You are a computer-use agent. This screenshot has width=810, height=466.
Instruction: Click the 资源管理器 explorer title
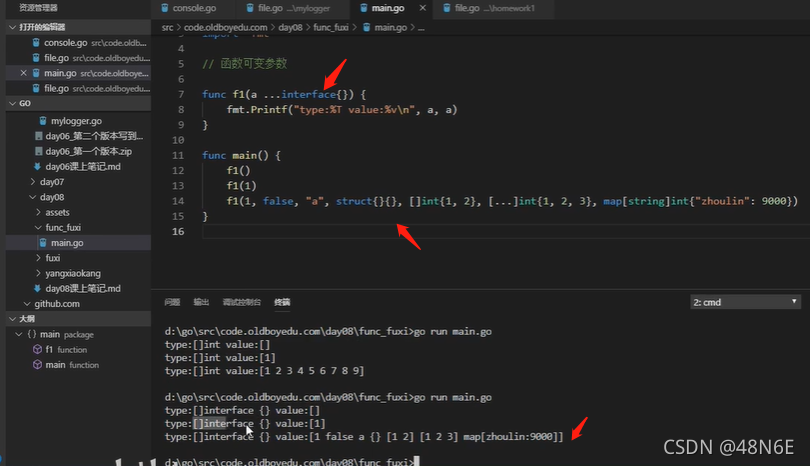[x=38, y=8]
